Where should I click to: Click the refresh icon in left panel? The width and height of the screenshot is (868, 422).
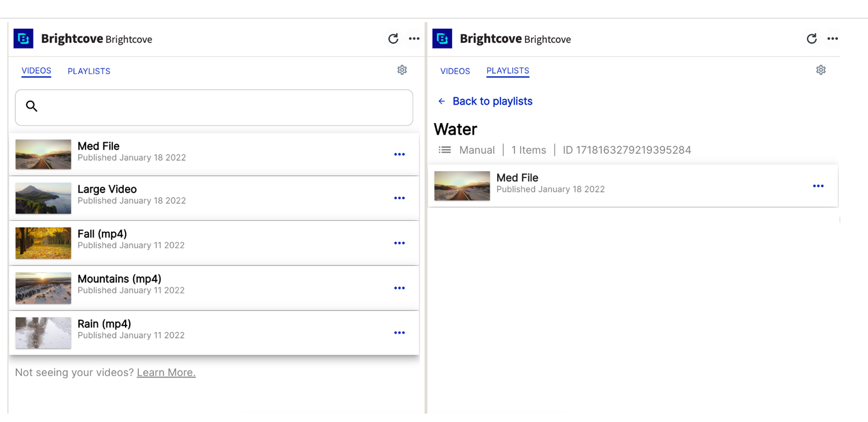[x=393, y=39]
